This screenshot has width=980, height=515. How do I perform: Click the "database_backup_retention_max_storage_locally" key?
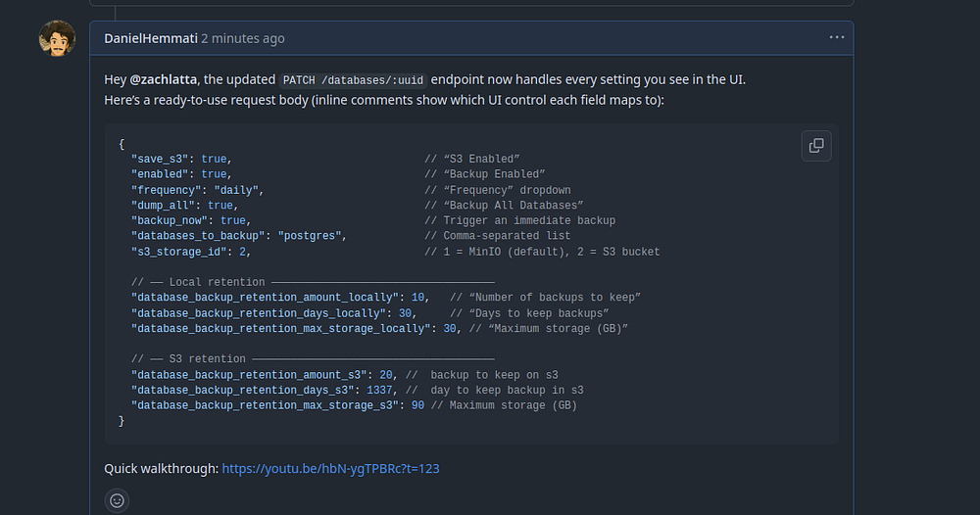[281, 329]
